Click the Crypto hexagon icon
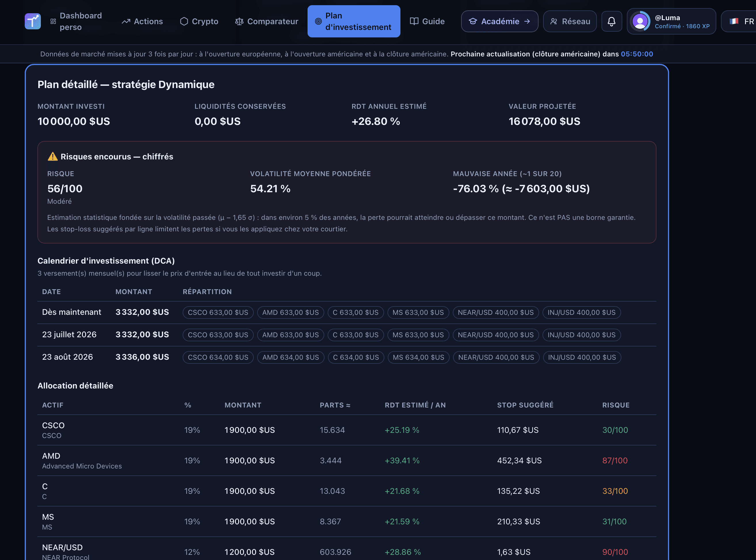 pos(184,21)
